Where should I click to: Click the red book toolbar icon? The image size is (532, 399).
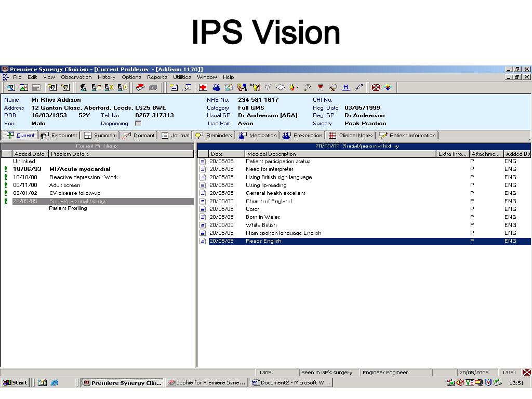(140, 87)
